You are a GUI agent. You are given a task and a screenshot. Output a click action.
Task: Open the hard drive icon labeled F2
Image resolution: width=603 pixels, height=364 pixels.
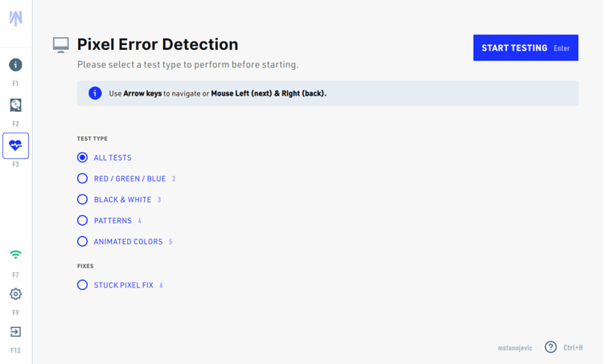tap(15, 105)
